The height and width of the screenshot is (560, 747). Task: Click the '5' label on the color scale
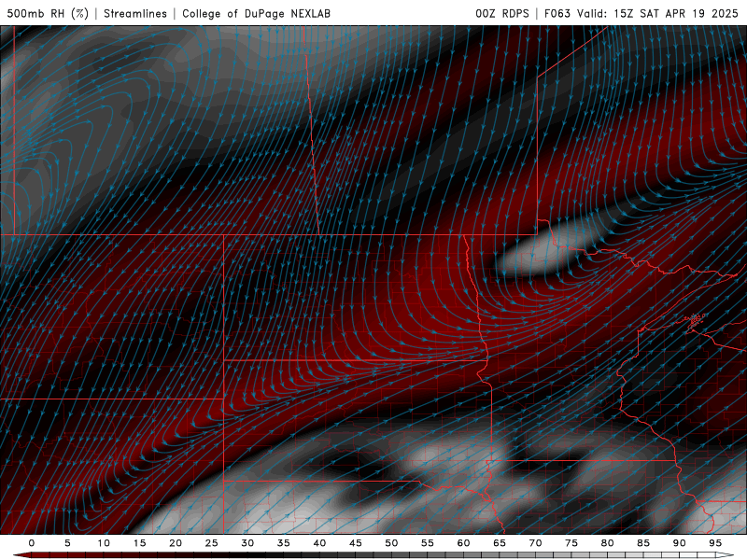tap(67, 543)
